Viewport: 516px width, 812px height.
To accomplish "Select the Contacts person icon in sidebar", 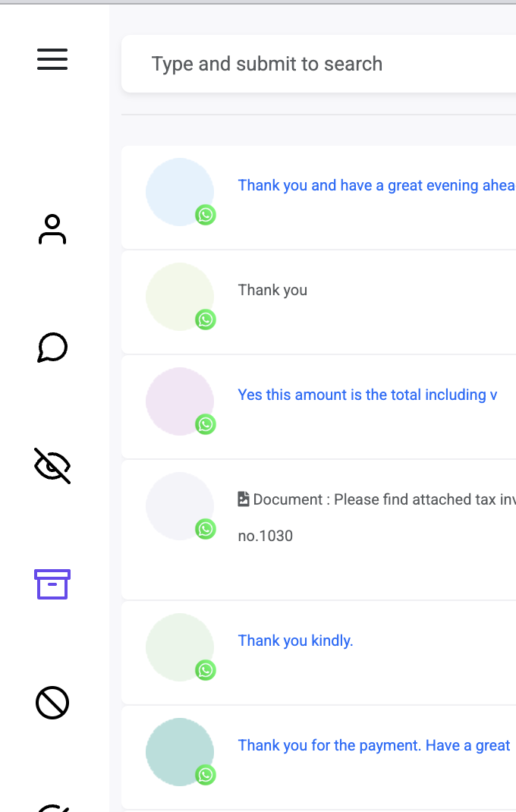I will pyautogui.click(x=52, y=229).
